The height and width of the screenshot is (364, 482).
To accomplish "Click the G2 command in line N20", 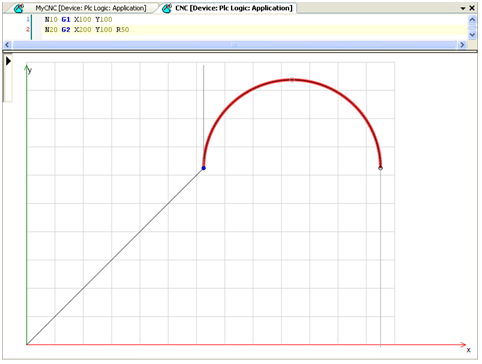I will pyautogui.click(x=66, y=30).
